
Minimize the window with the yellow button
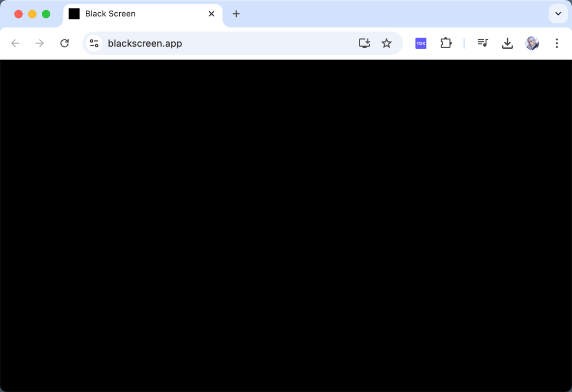[32, 14]
